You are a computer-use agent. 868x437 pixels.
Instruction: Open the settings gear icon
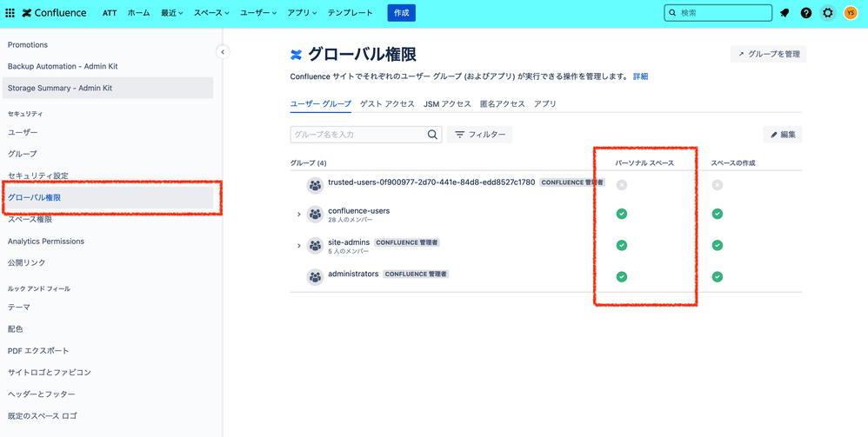(828, 13)
